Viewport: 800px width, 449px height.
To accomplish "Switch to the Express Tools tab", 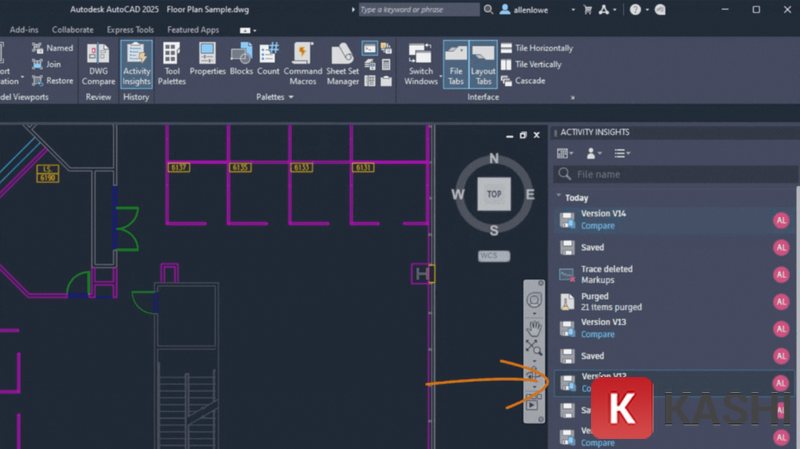I will 131,30.
